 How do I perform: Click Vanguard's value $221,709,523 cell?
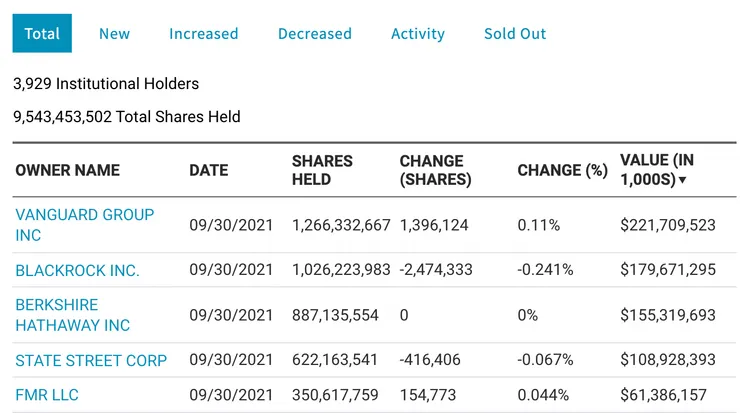click(x=668, y=225)
